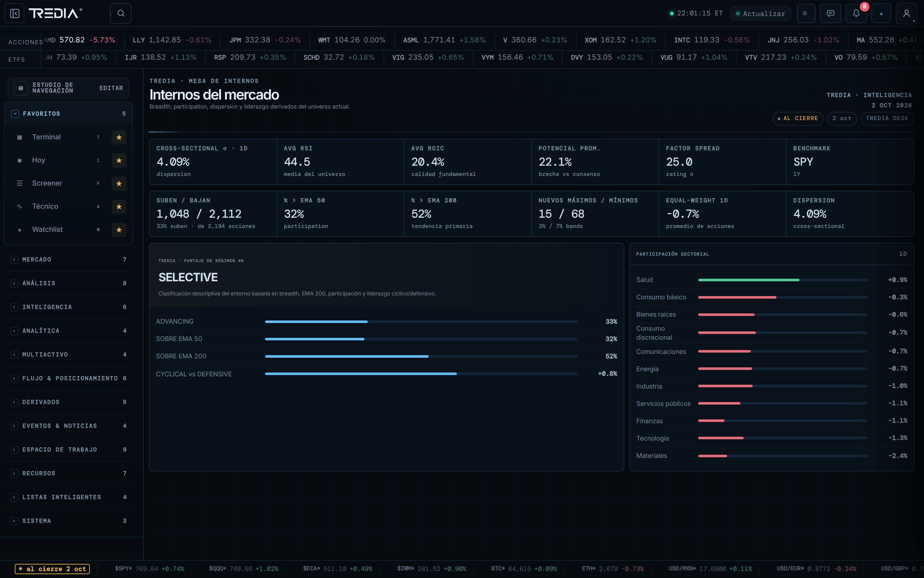
Task: Click the 2 oct date chip
Action: [x=842, y=118]
